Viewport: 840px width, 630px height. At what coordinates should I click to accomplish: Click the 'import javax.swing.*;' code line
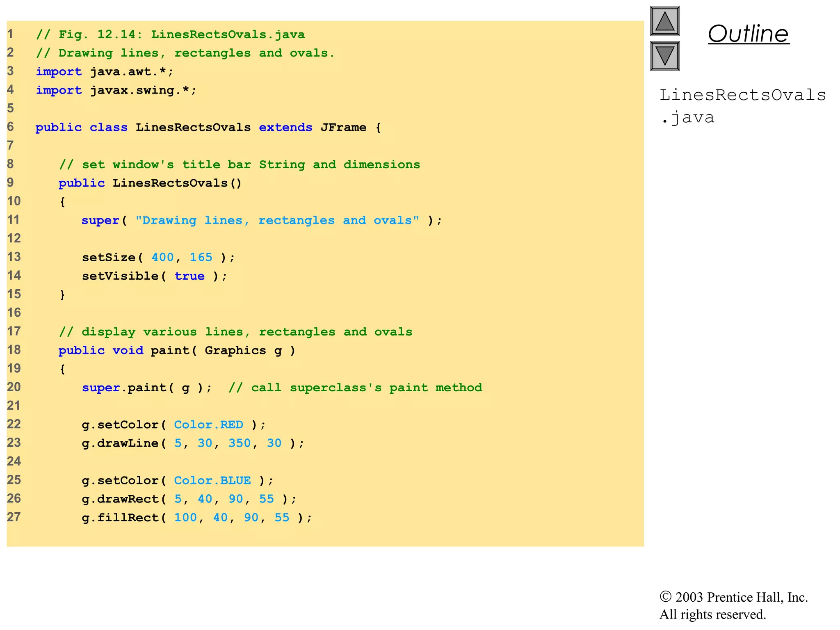point(116,90)
